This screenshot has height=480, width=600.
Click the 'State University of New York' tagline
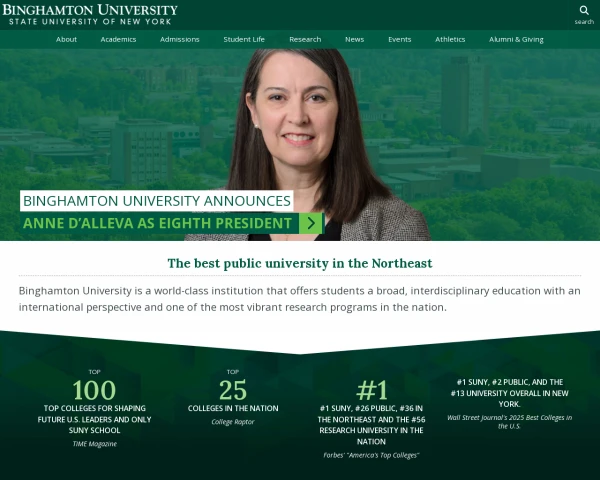tap(90, 22)
